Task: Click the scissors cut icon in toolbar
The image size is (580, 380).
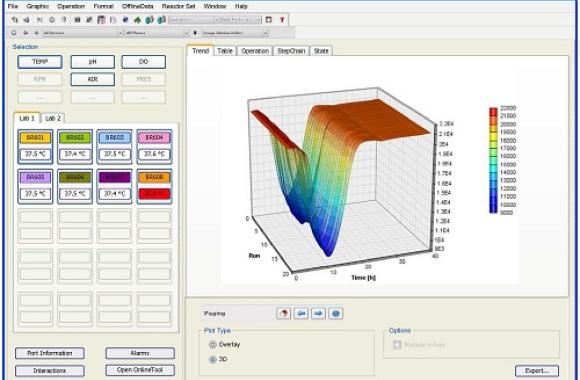Action: 40,20
